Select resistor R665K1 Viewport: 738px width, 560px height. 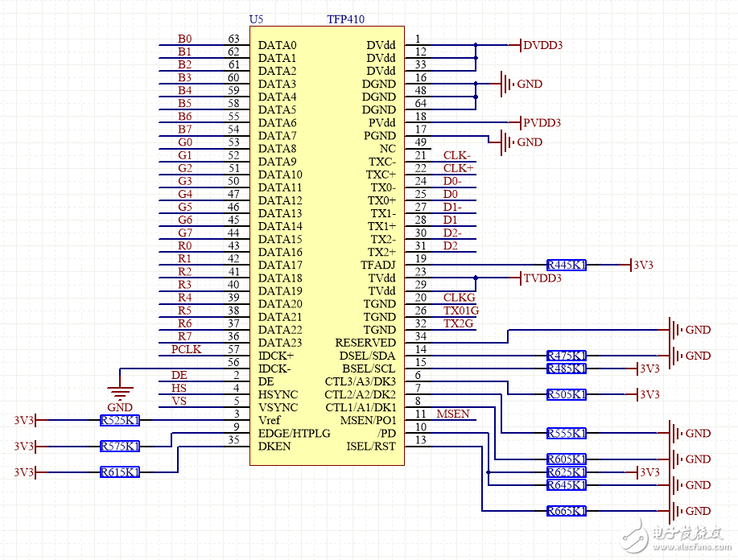(567, 511)
